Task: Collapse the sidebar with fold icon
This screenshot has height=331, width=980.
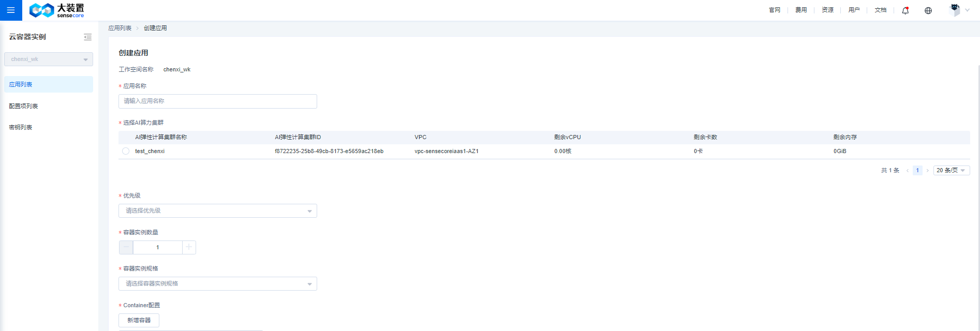Action: pos(87,37)
